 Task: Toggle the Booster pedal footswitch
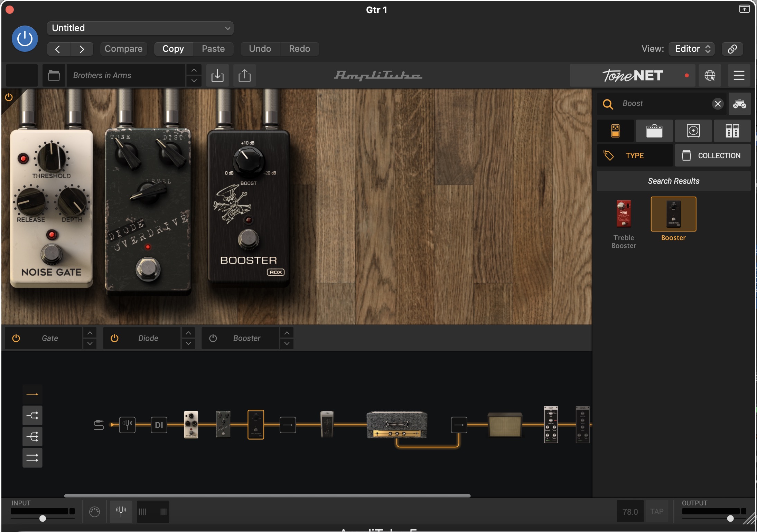click(x=248, y=239)
